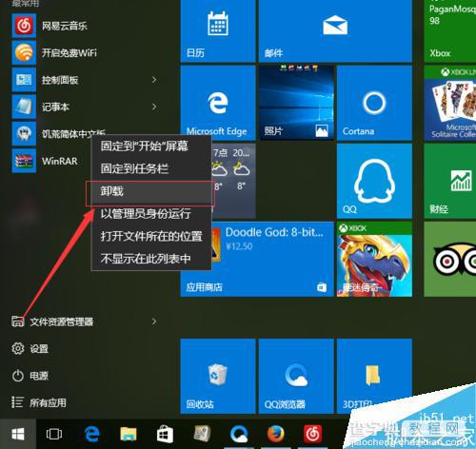Open QQ Browser icon on taskbar
The image size is (476, 449).
pos(239,434)
